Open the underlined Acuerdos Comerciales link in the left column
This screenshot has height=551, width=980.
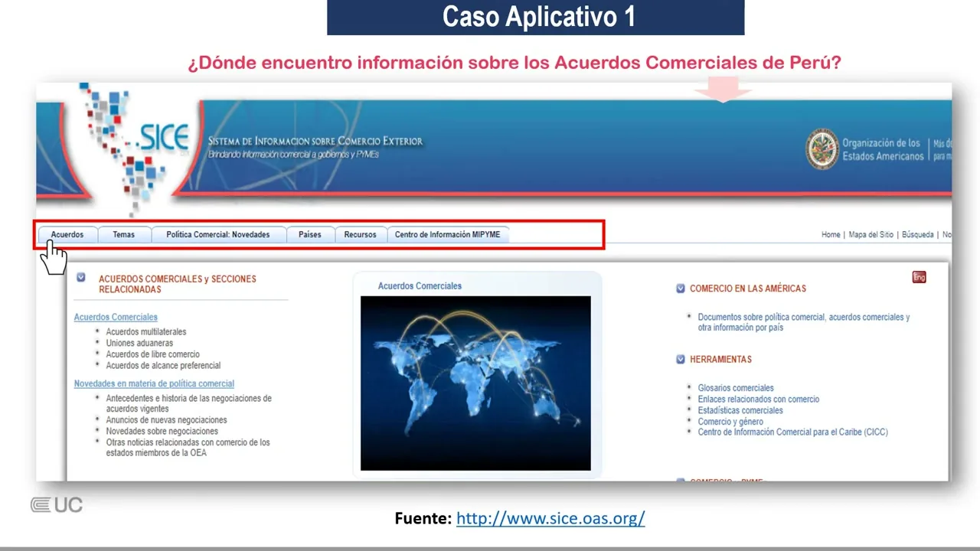click(x=116, y=317)
